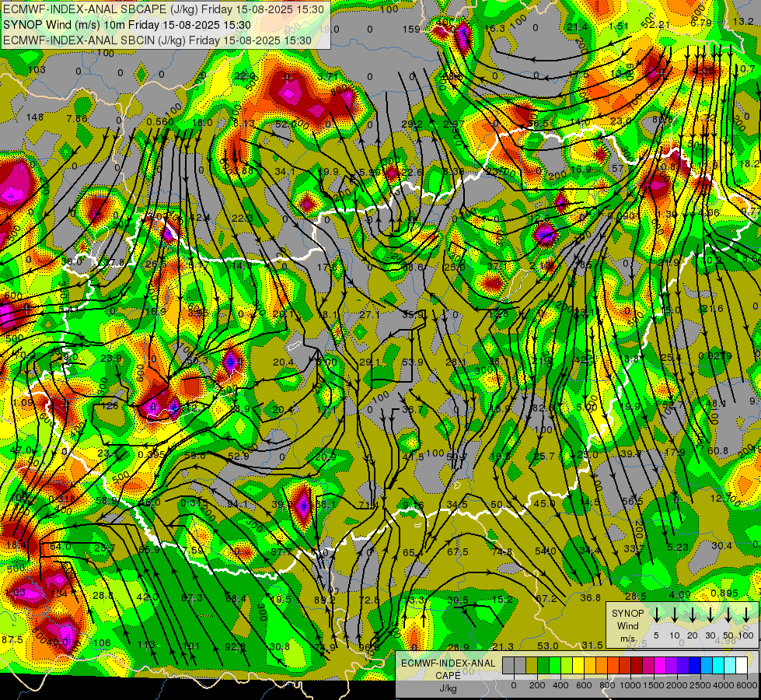Click the map value 0.895
761x700 pixels.
coord(724,593)
